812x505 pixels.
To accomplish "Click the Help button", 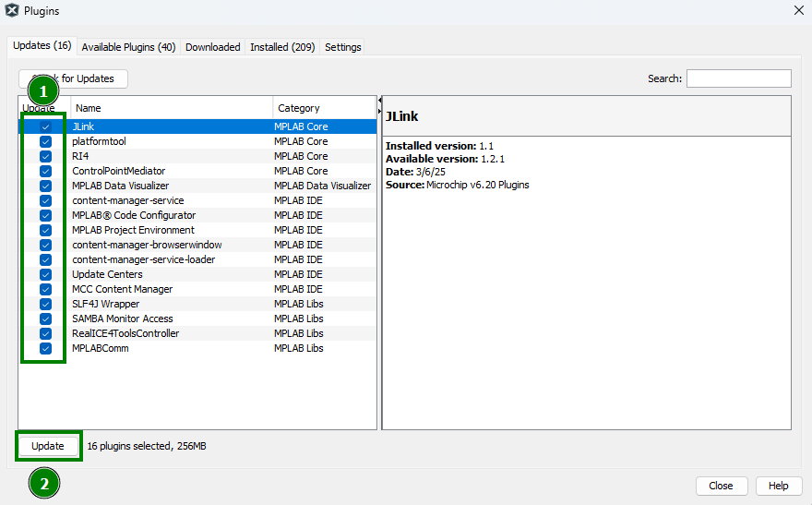I will coord(779,486).
